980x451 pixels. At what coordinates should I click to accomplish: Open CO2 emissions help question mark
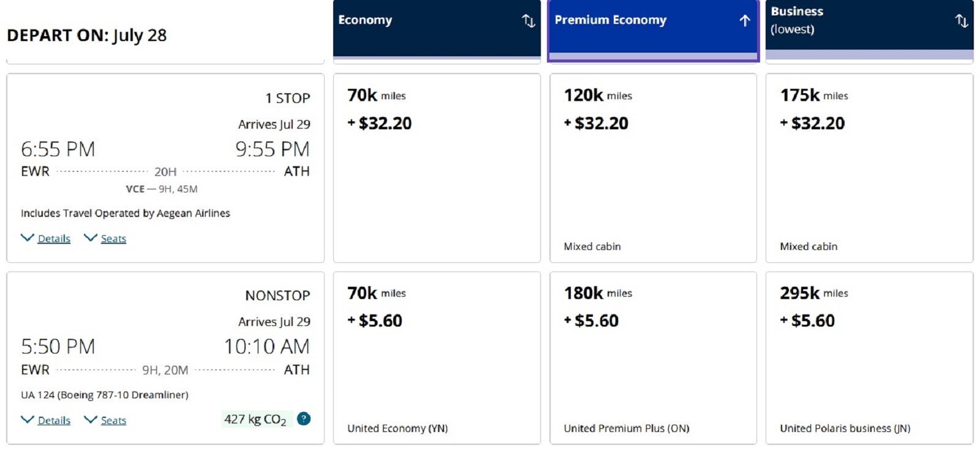click(303, 419)
